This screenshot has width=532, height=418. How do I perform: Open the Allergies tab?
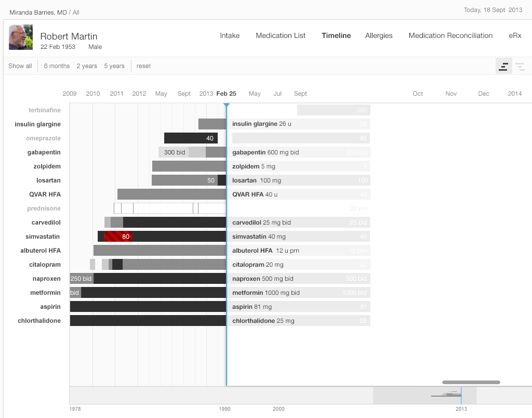point(379,35)
